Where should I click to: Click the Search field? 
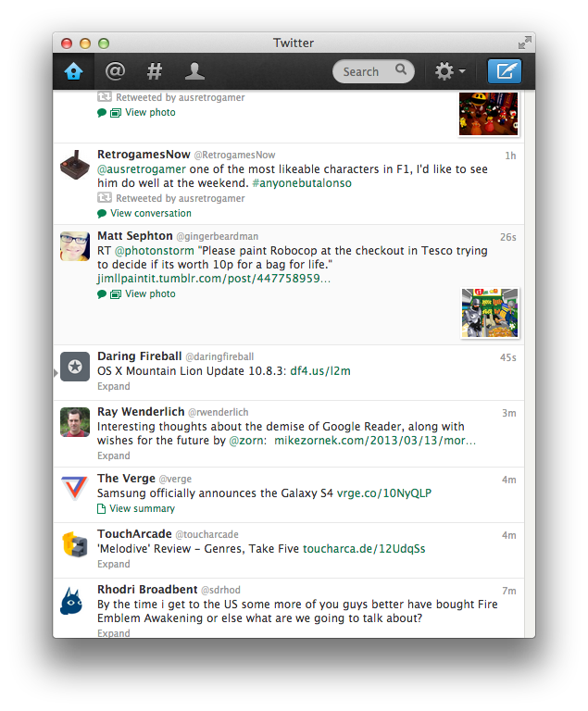[x=373, y=71]
